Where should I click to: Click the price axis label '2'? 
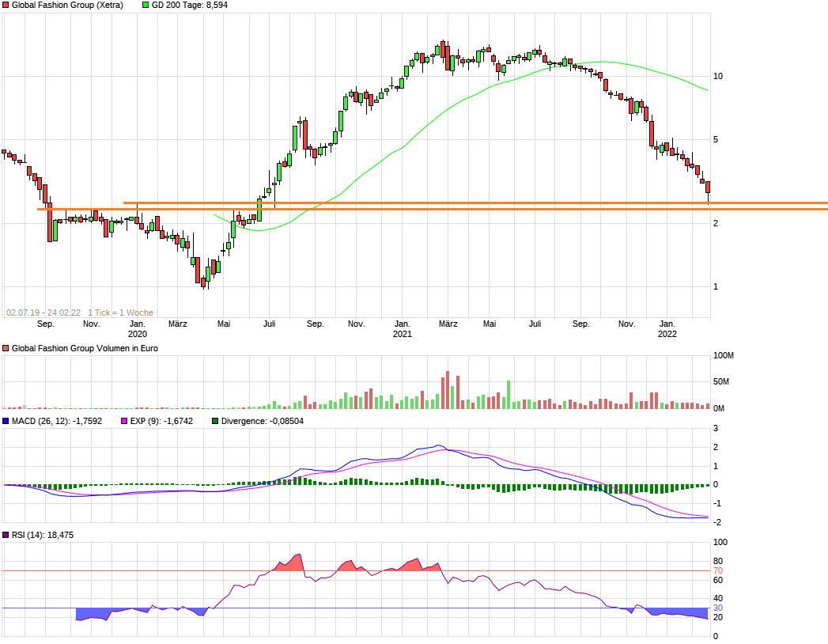coord(716,223)
